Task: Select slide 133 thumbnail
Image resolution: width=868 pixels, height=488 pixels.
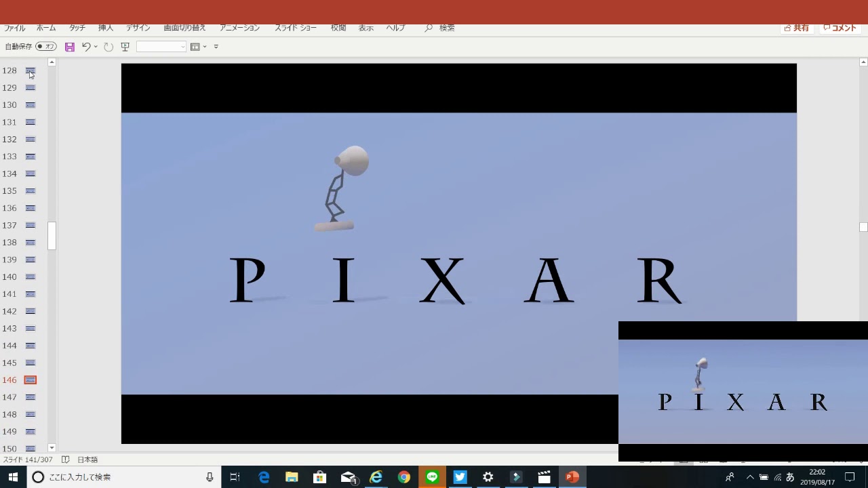Action: tap(31, 157)
